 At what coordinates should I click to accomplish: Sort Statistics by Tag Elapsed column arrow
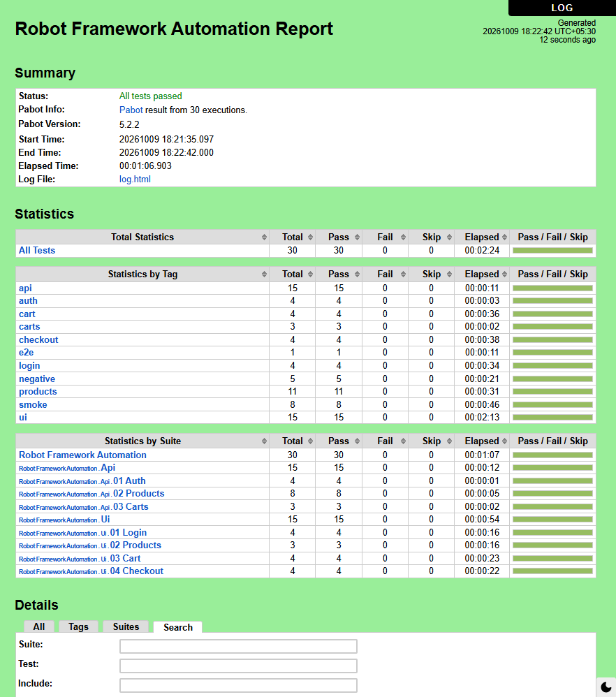tap(504, 274)
